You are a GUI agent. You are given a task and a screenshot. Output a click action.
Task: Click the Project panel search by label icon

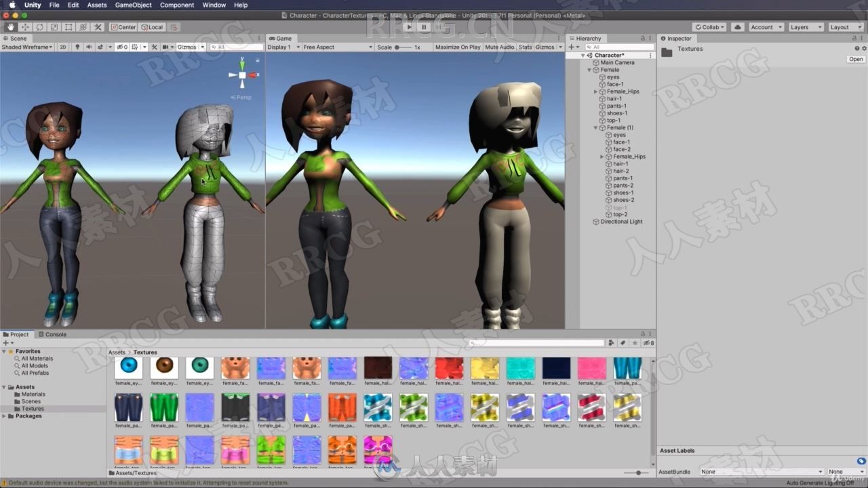tap(624, 343)
